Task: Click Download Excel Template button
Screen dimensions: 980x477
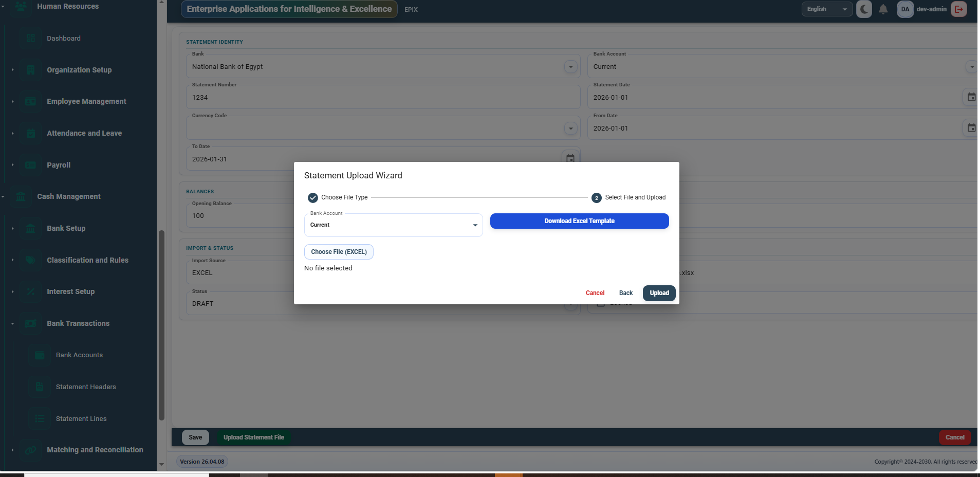Action: click(579, 221)
